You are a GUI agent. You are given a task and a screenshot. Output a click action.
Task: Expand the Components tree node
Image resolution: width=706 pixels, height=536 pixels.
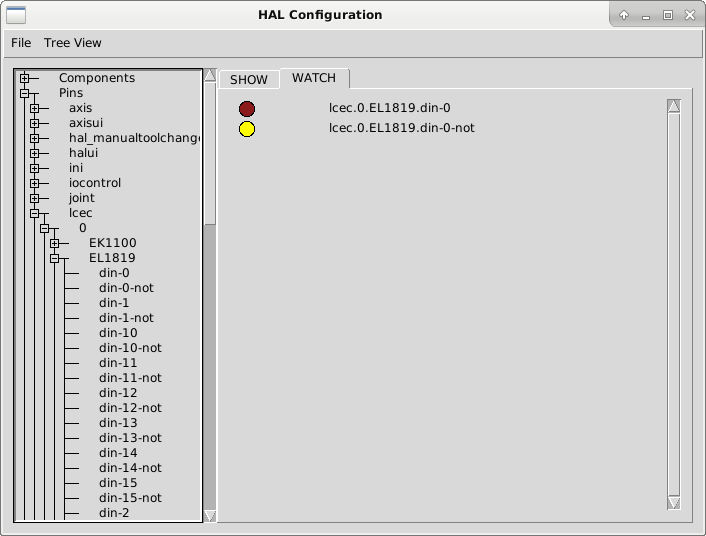pyautogui.click(x=24, y=78)
